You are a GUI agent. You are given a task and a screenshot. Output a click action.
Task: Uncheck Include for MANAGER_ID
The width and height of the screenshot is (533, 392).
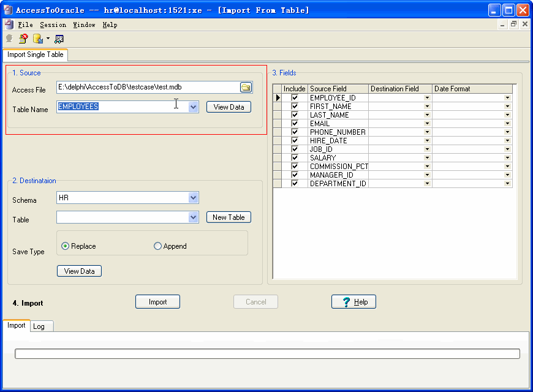(x=295, y=175)
